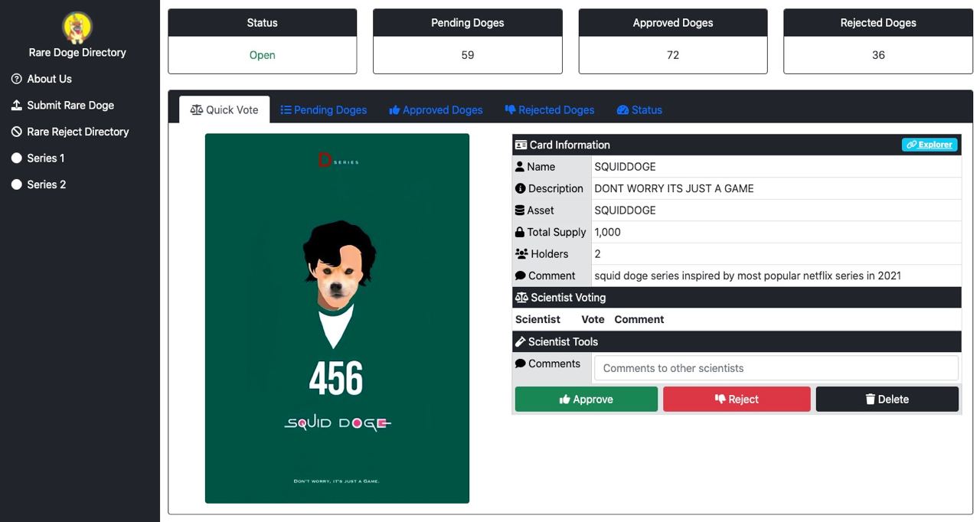Image resolution: width=980 pixels, height=522 pixels.
Task: Open the Explorer link for this card
Action: point(929,145)
